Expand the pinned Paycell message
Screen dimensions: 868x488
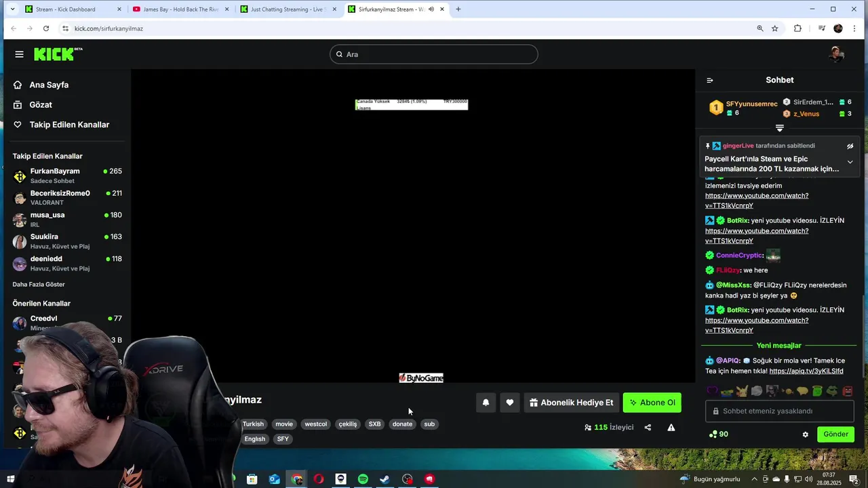pyautogui.click(x=850, y=163)
